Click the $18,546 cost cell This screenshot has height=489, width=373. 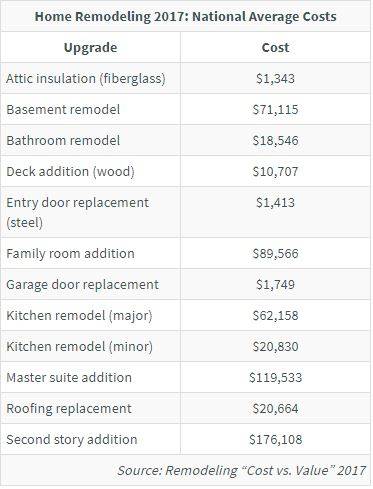(275, 140)
